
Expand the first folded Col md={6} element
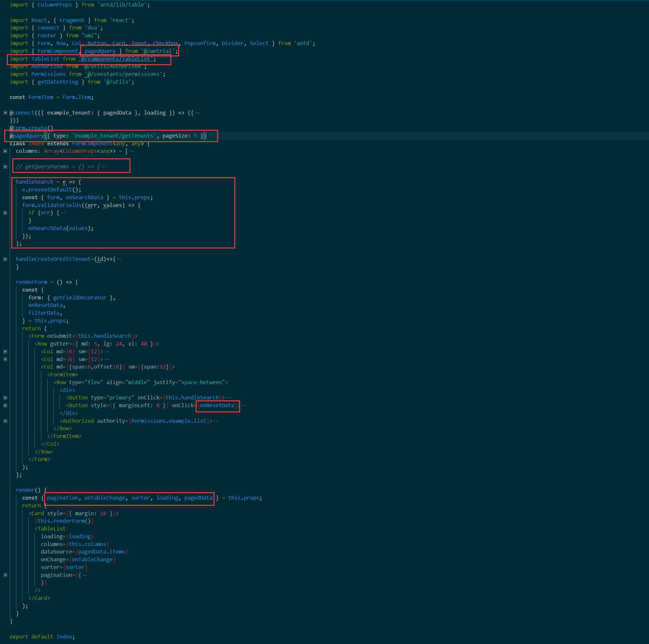(x=6, y=352)
